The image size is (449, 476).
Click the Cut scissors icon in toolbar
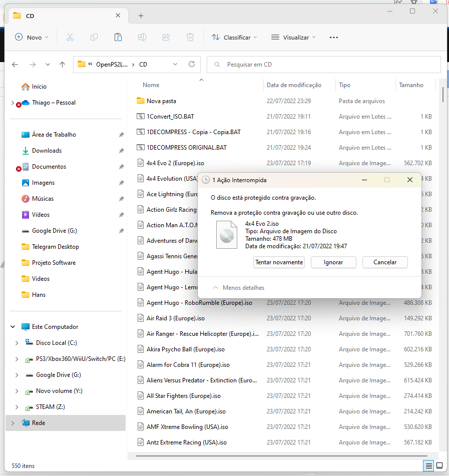pyautogui.click(x=70, y=38)
